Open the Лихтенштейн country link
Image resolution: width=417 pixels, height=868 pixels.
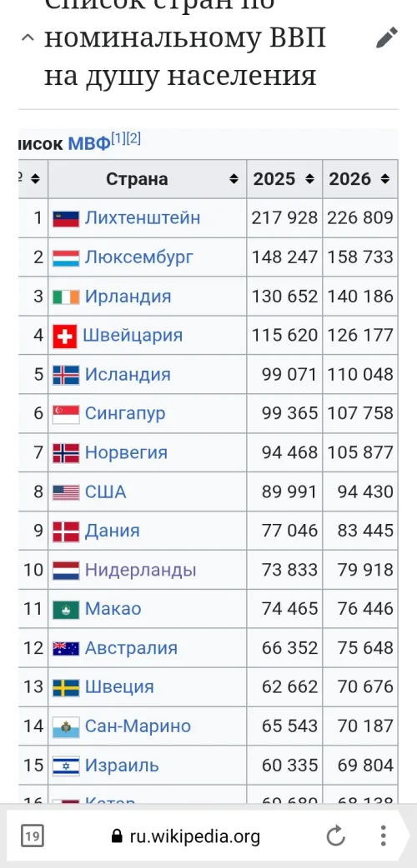pyautogui.click(x=143, y=217)
